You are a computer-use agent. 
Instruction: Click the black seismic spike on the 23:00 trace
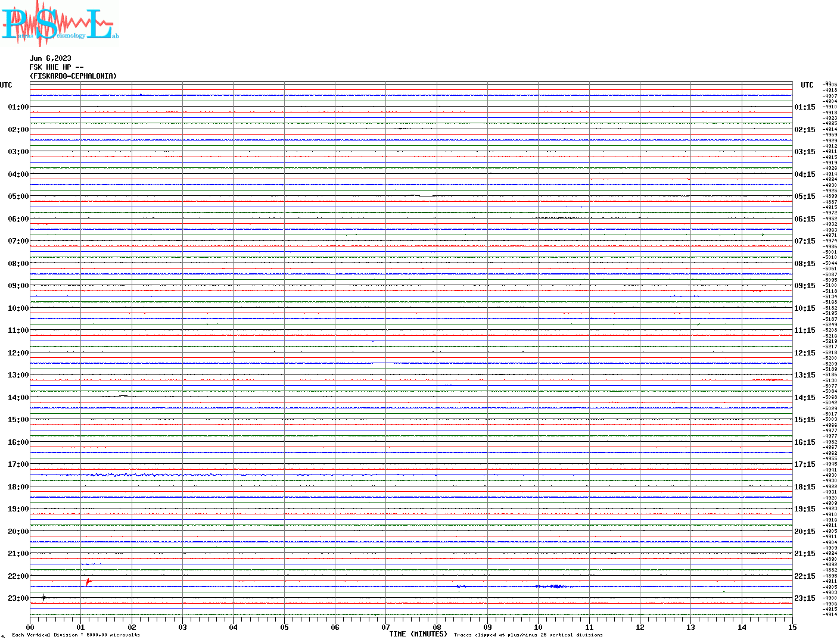43,597
